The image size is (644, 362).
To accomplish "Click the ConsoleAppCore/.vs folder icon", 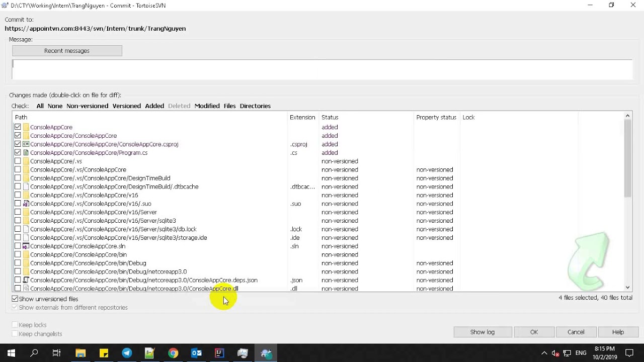I will [26, 161].
